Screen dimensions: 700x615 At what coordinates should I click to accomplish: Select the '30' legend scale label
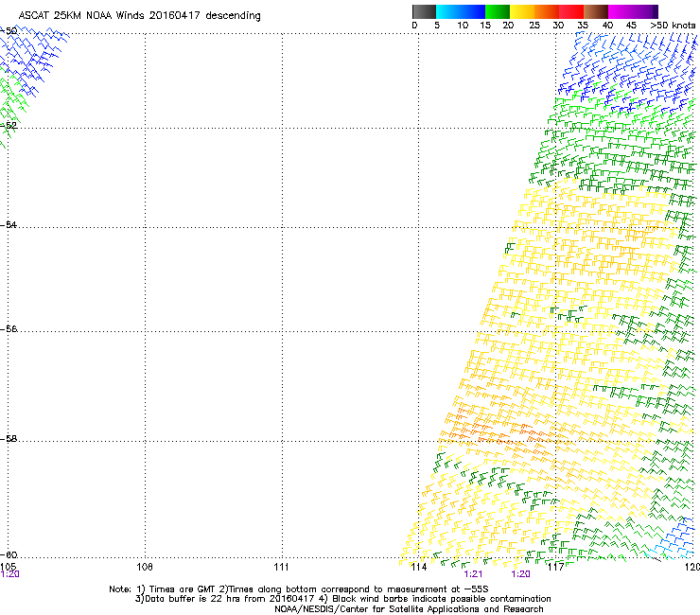(558, 26)
